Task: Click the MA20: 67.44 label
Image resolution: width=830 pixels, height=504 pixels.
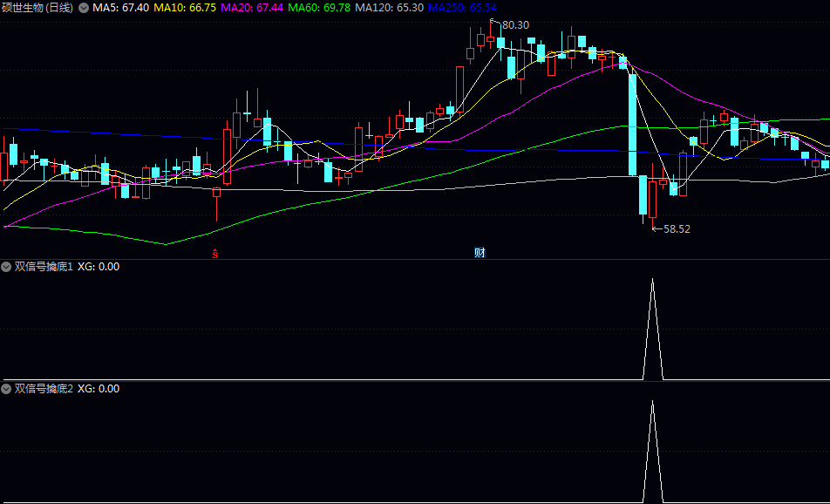Action: tap(252, 8)
